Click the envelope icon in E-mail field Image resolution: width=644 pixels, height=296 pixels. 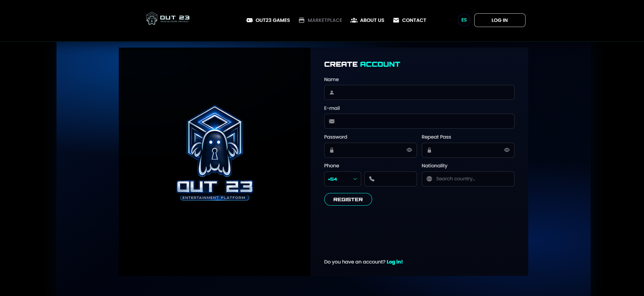click(x=332, y=121)
